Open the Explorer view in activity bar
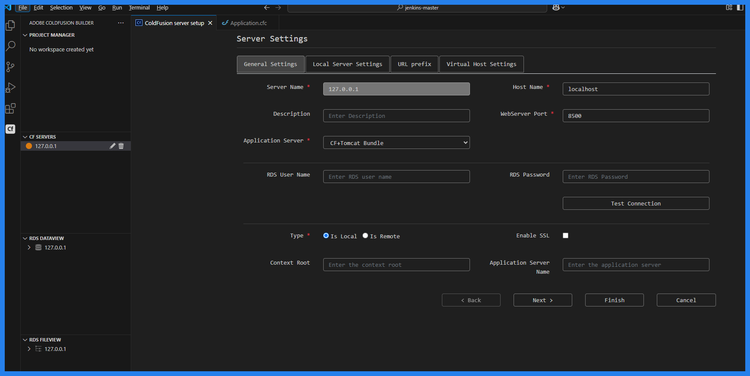Viewport: 750px width, 376px height. click(x=11, y=25)
